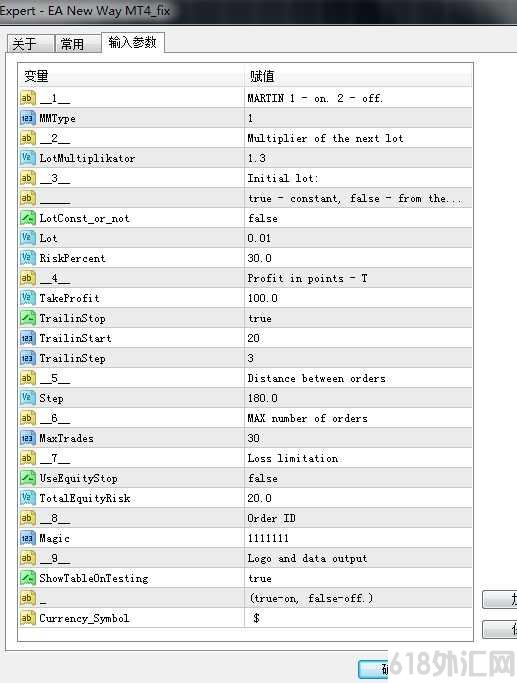The image size is (517, 683).
Task: Click the string icon beside __2__
Action: pos(27,138)
